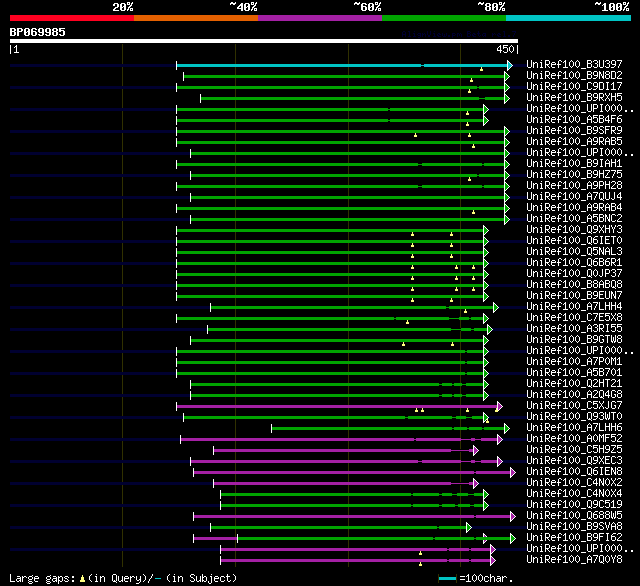The width and height of the screenshot is (640, 586).
Task: Open the UniRef100_Q6B6R1 hit label
Action: [574, 262]
